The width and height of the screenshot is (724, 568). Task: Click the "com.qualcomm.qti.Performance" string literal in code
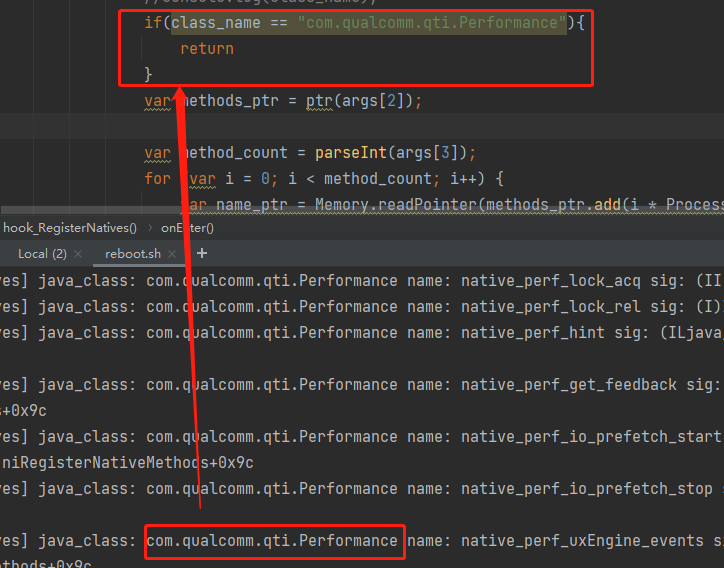coord(432,22)
